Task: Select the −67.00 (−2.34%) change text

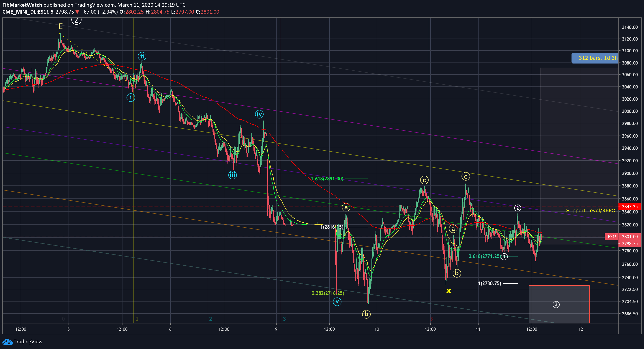Action: point(99,12)
